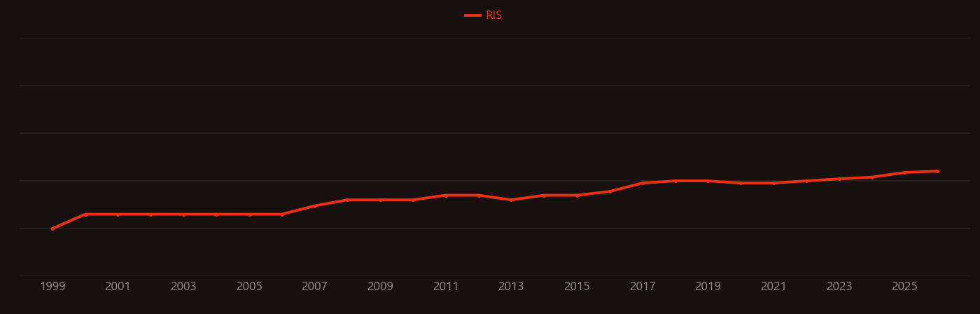Click the 2005 x-axis label
The image size is (980, 314).
pos(249,287)
